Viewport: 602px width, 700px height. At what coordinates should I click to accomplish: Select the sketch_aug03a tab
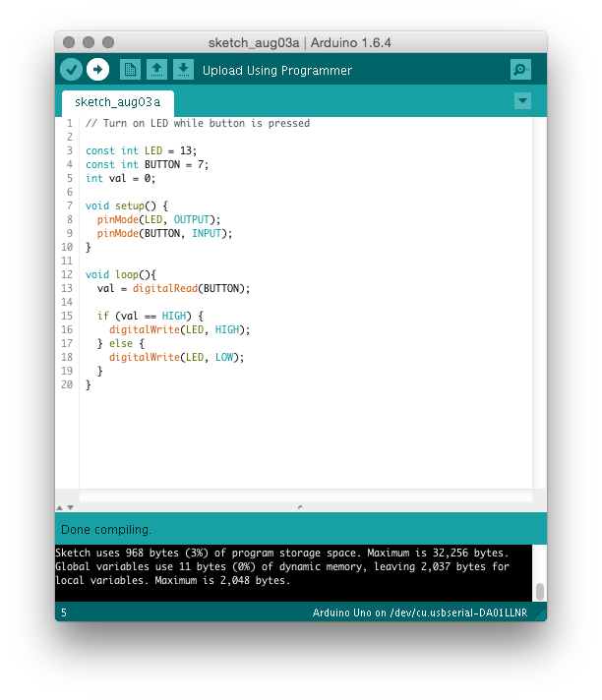[x=117, y=102]
